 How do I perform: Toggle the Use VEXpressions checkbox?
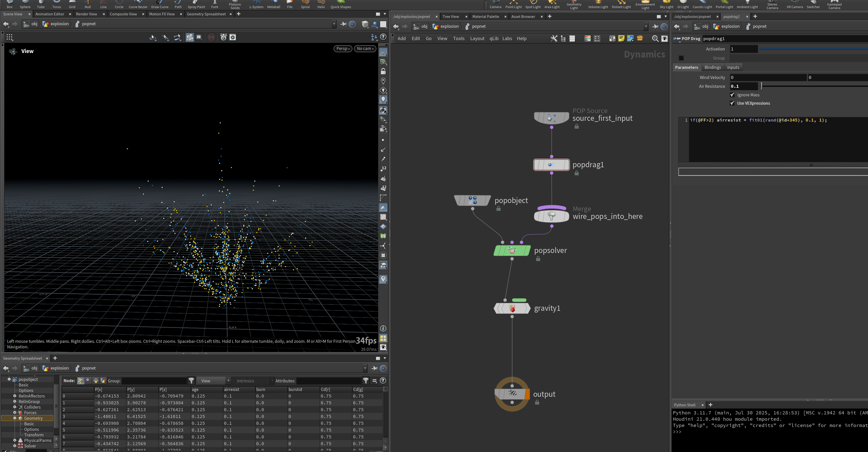coord(732,103)
